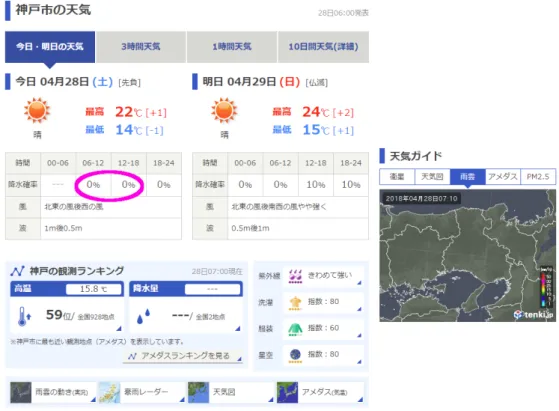Viewport: 559px width, 411px height.
Task: Open the 10日間天気(詳細) tab
Action: [x=323, y=47]
